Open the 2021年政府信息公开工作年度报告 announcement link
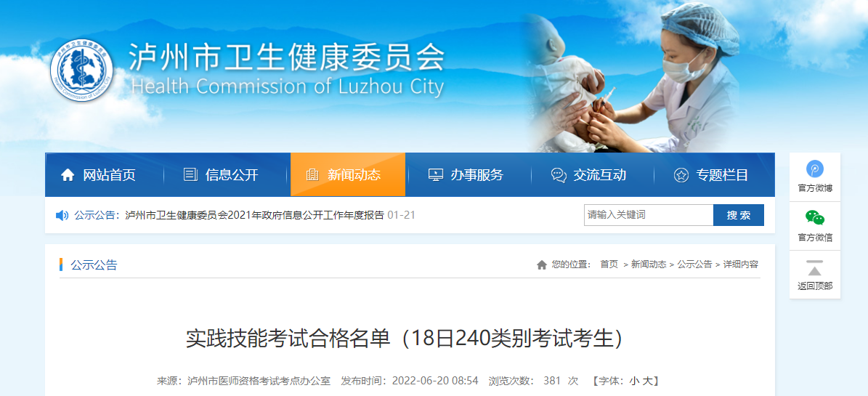 pos(255,216)
